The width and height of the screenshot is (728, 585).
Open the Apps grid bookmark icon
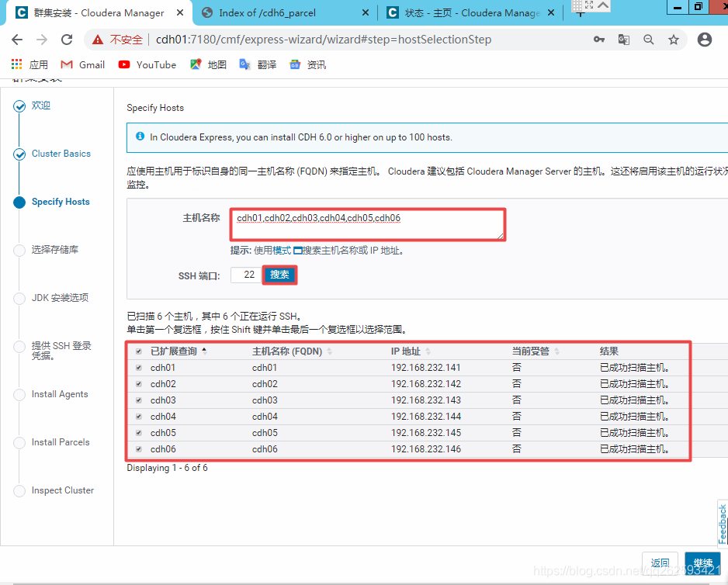pyautogui.click(x=17, y=64)
